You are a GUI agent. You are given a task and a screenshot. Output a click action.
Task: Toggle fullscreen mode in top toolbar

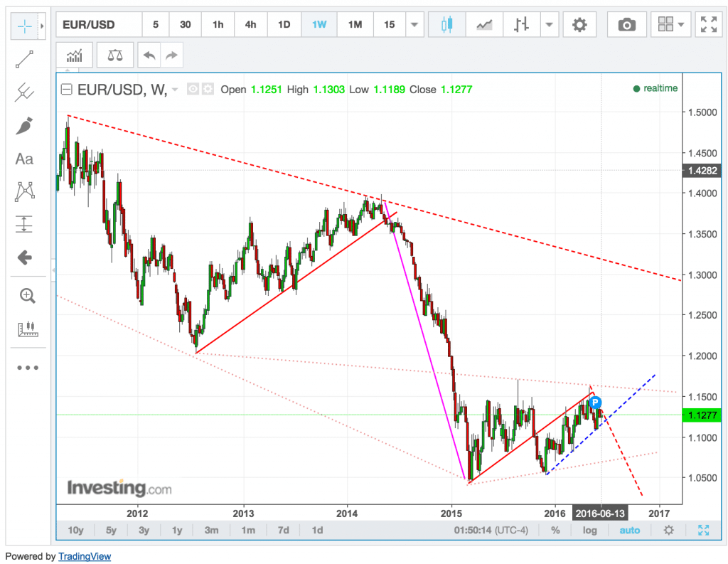click(x=707, y=25)
